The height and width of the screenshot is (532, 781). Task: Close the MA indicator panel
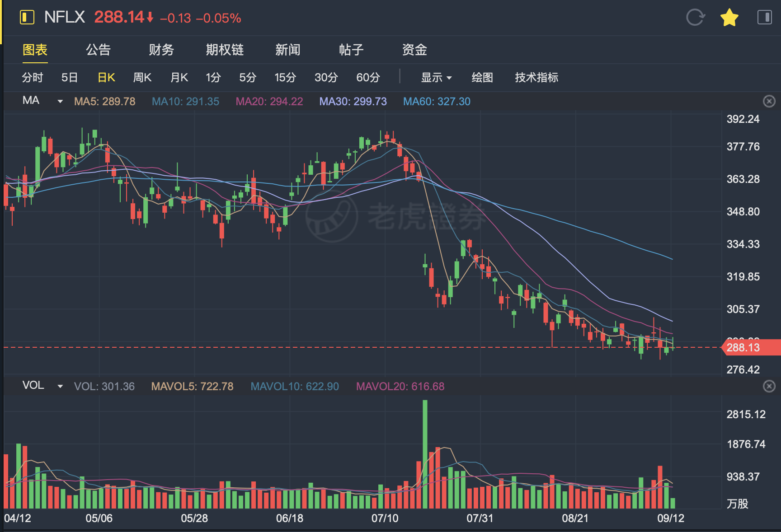click(769, 101)
